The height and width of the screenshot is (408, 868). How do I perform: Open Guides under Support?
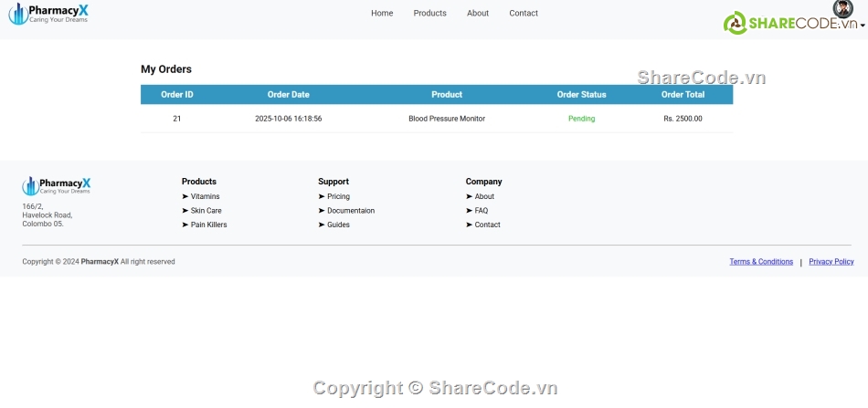(338, 225)
